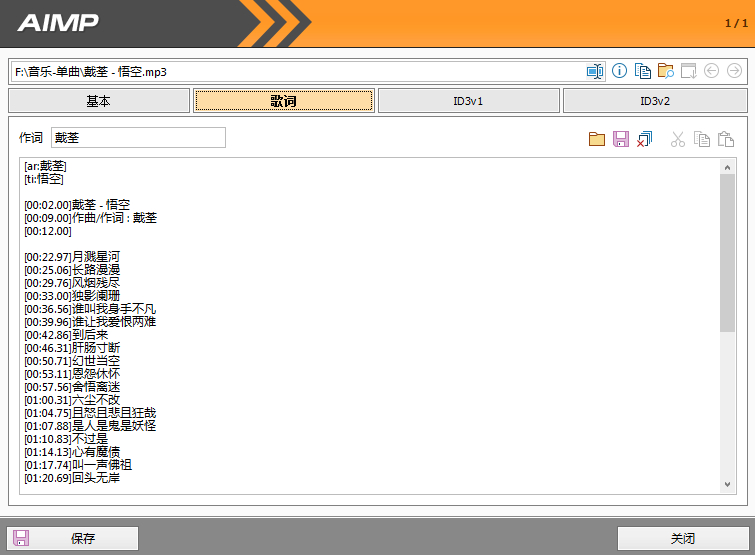Viewport: 755px width, 555px height.
Task: Switch to the 基本 tab
Action: (99, 101)
